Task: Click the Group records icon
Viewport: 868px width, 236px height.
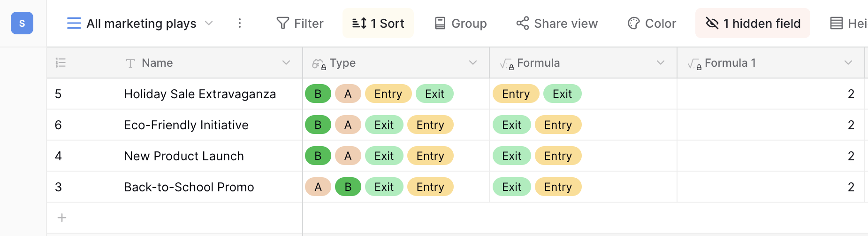Action: 440,23
